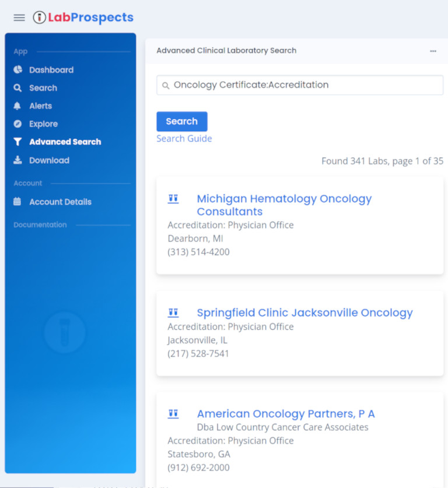Viewport: 448px width, 488px height.
Task: Go to Dashboard in the sidebar
Action: 51,70
